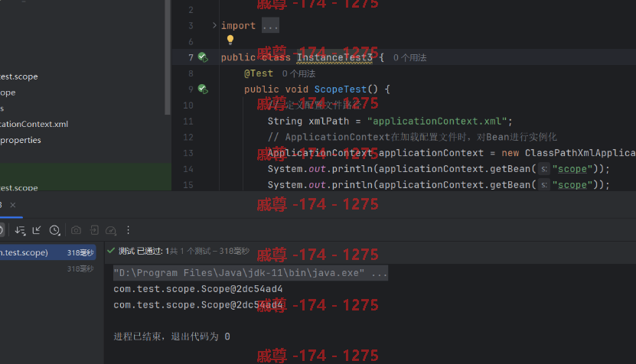Click the '0 个用法' hint beside @Test
Screen dimensions: 636x364
coord(298,73)
